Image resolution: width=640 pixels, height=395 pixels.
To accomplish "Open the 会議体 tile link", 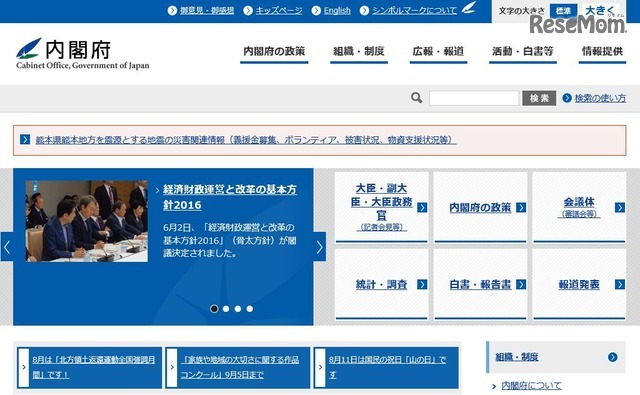I will click(x=579, y=207).
